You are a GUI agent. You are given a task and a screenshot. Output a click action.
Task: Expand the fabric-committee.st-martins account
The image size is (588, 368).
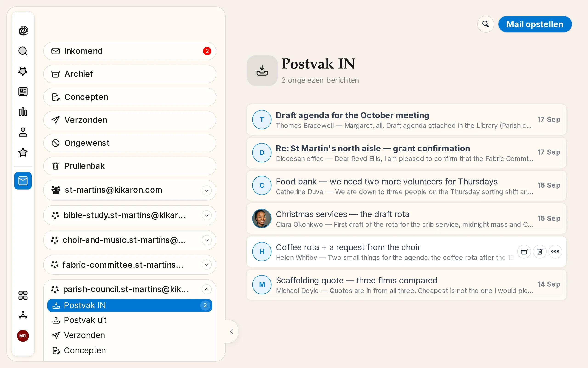point(207,264)
